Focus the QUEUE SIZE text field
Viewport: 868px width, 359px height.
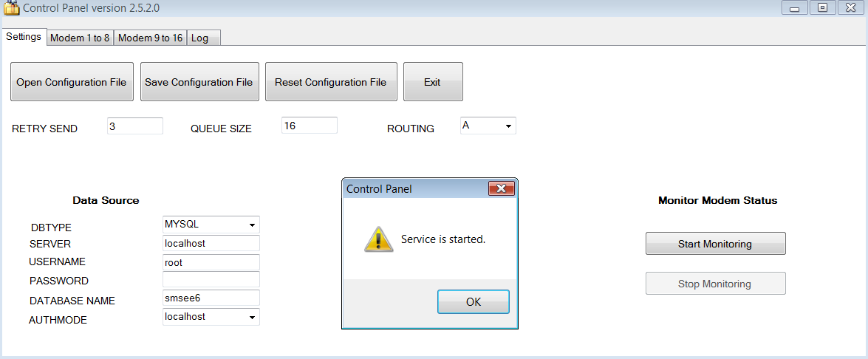(309, 126)
